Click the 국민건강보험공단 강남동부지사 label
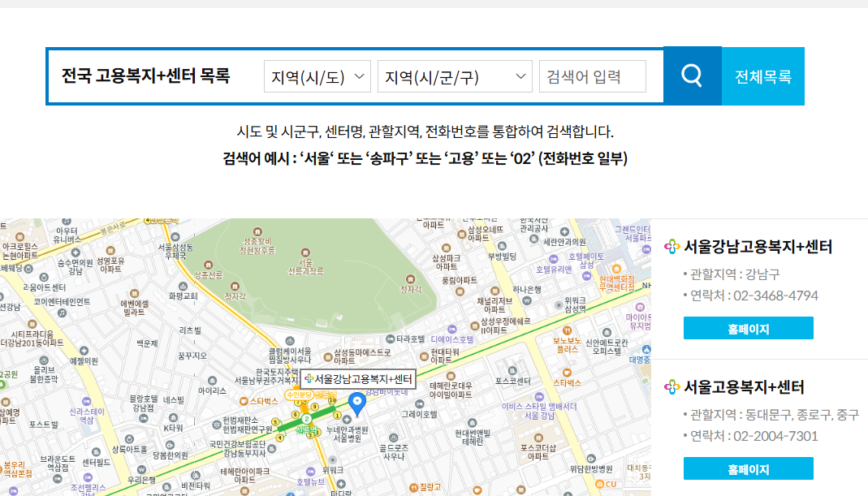The image size is (868, 496). pos(237,448)
